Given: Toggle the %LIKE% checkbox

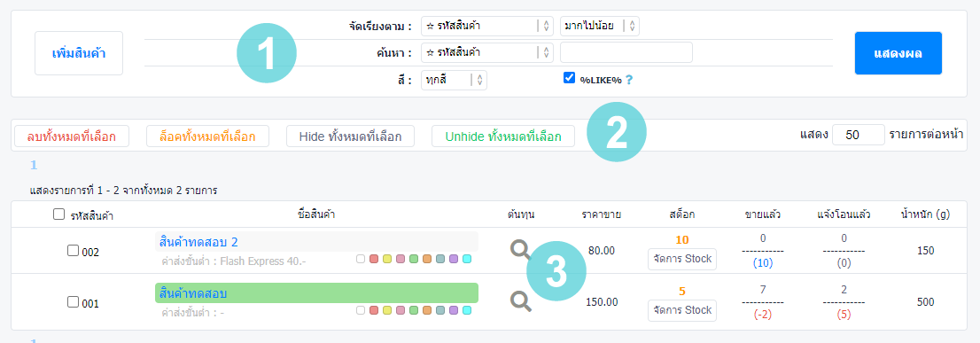Looking at the screenshot, I should [569, 78].
